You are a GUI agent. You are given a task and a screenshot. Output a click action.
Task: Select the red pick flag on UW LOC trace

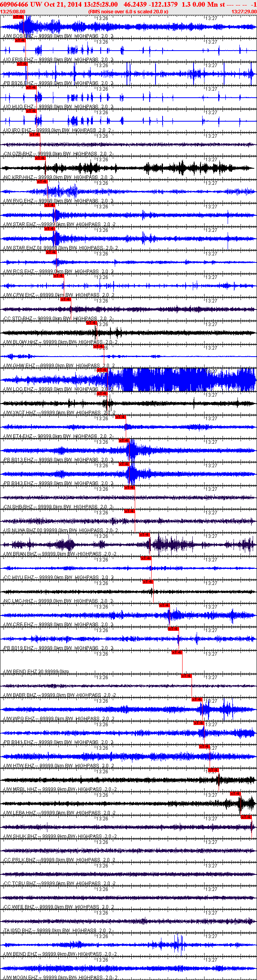coord(102,370)
